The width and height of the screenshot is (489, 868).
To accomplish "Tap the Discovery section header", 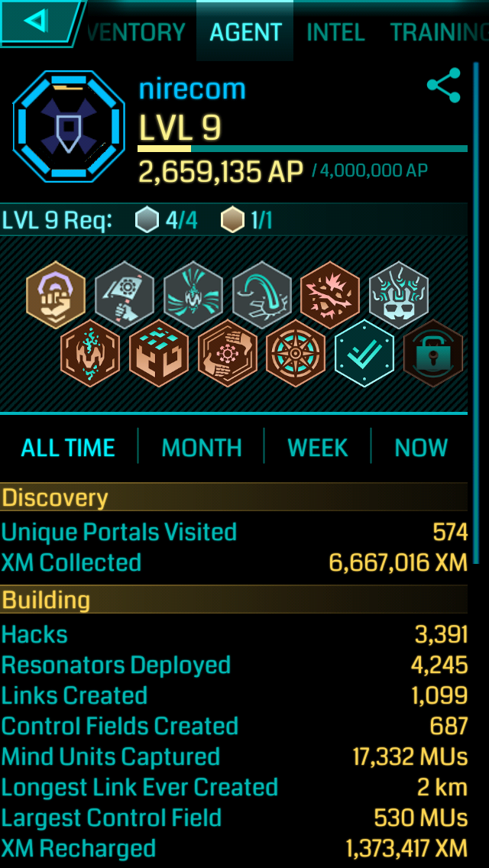I will [234, 497].
